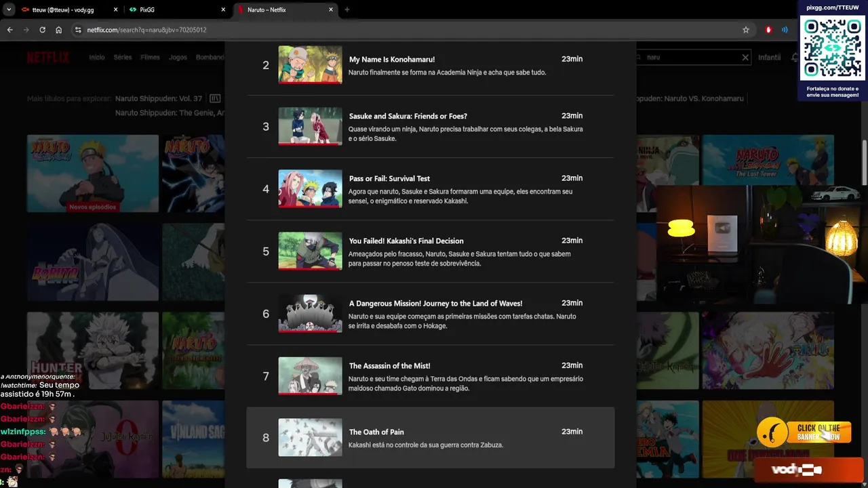
Task: Play episode 4 Pass or Fail thumbnail
Action: (x=310, y=189)
